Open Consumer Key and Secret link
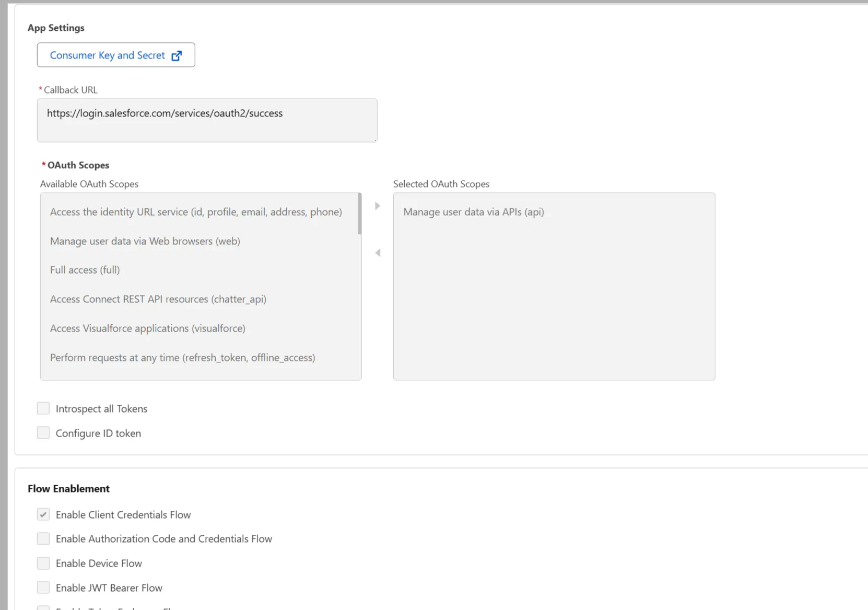The width and height of the screenshot is (868, 610). [x=116, y=55]
